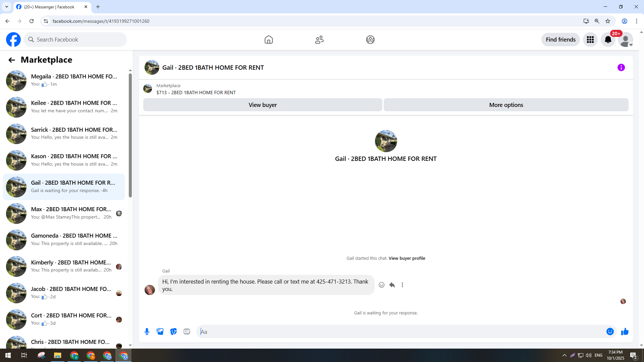
Task: Go back from Marketplace chats list
Action: click(x=12, y=60)
